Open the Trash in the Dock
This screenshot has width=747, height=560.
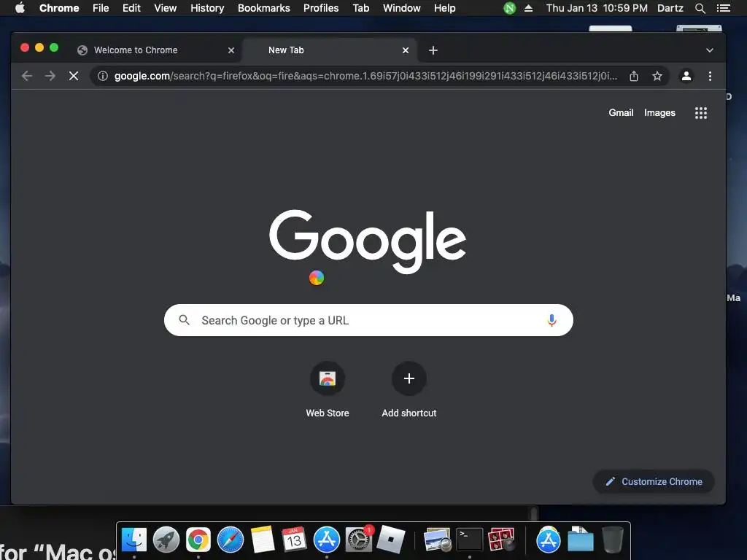point(613,540)
